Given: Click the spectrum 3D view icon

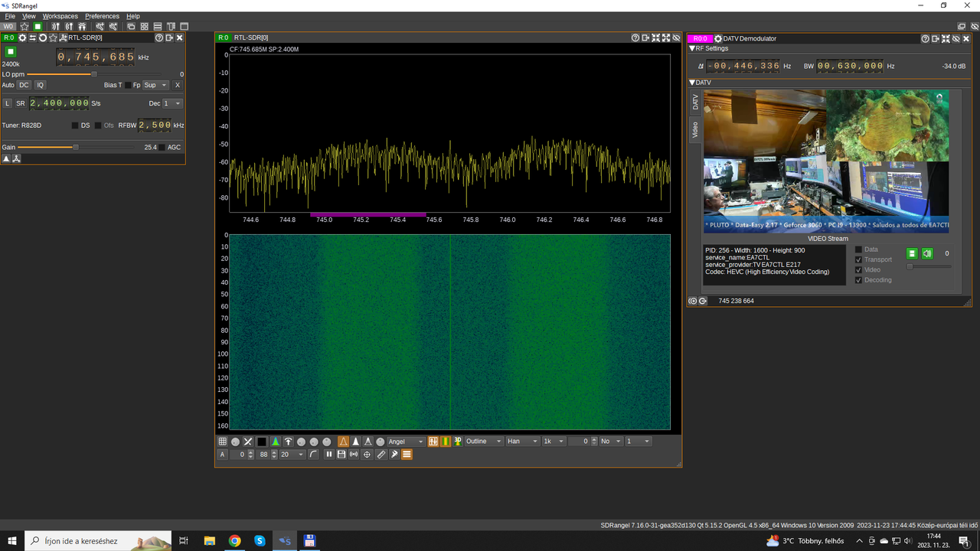Looking at the screenshot, I should pos(458,442).
